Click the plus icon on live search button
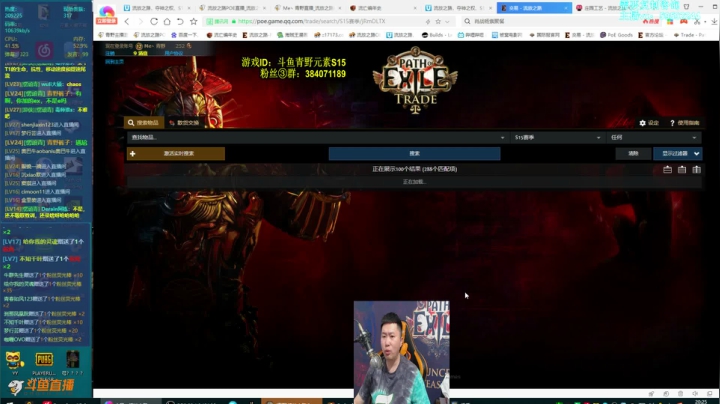 133,153
